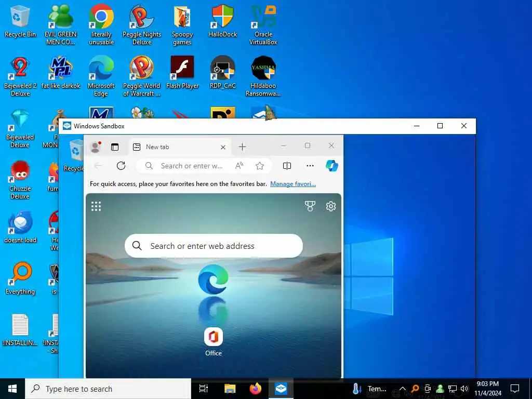
Task: Launch Firefox from the taskbar
Action: tap(256, 389)
